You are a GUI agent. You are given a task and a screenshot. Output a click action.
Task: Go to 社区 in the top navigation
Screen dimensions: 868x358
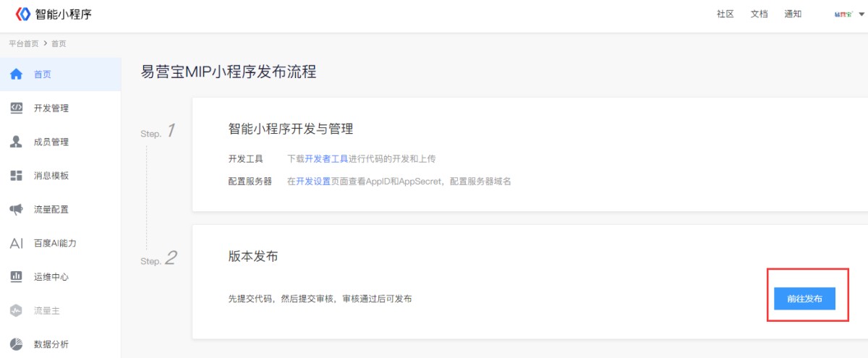[726, 14]
